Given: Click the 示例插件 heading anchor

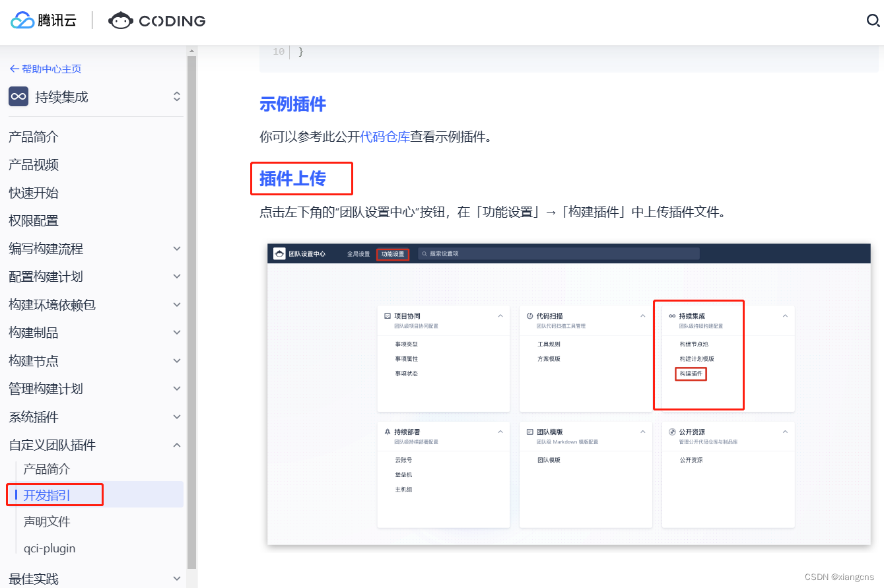Looking at the screenshot, I should click(x=293, y=104).
